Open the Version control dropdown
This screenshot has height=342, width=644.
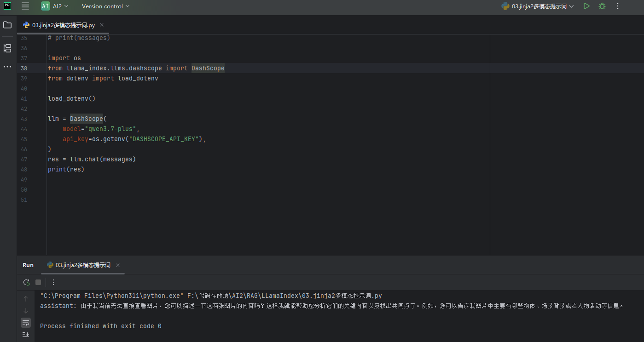(105, 6)
